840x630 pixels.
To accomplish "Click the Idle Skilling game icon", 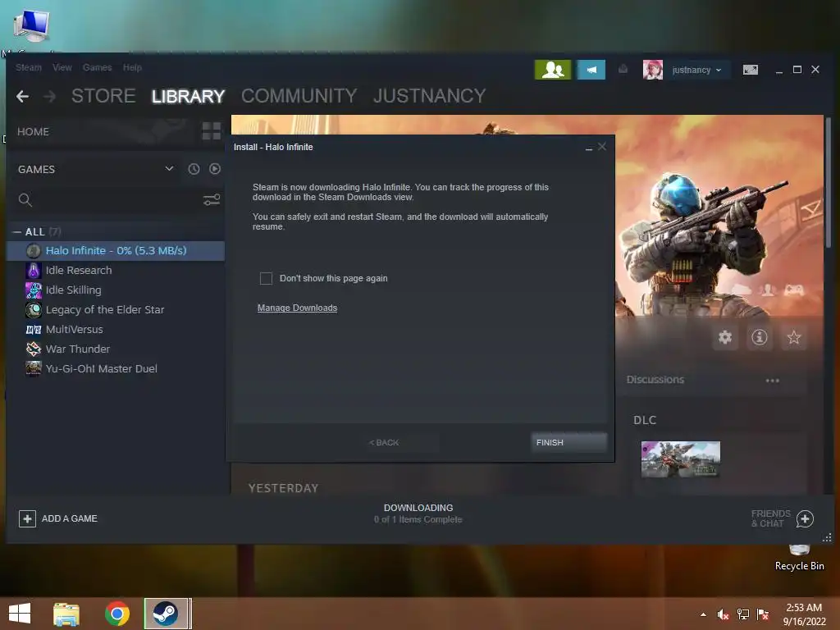I will point(33,290).
